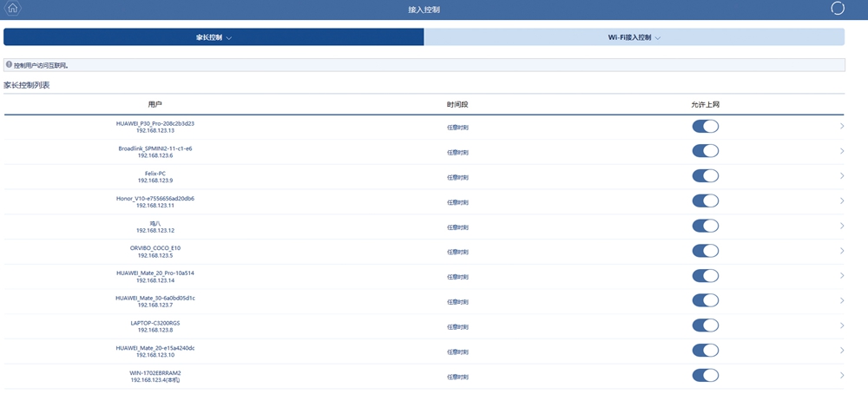Open details arrow for Felix-PC row

tap(842, 176)
